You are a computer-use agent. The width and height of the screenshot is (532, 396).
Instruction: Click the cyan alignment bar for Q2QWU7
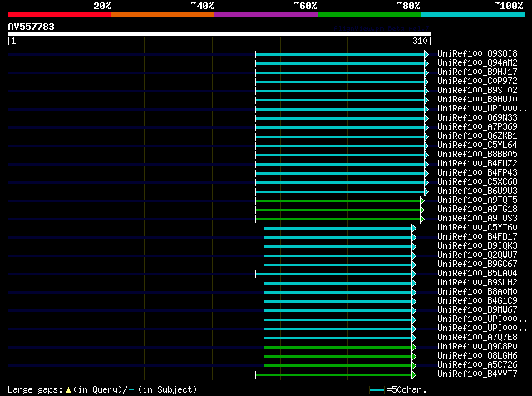338,255
